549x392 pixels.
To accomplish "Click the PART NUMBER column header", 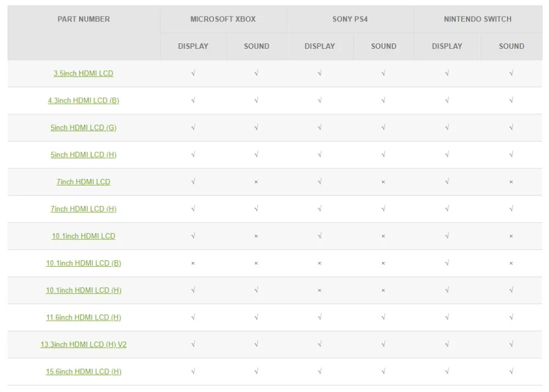I will [x=83, y=19].
